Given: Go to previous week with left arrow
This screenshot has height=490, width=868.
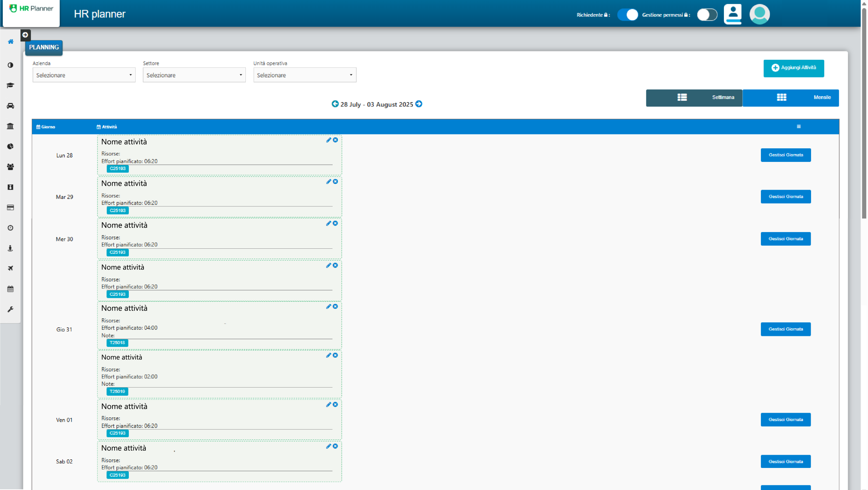Looking at the screenshot, I should (335, 104).
